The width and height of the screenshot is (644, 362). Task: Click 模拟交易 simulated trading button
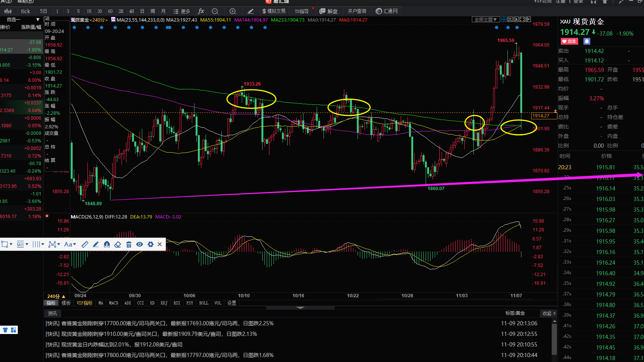(274, 11)
